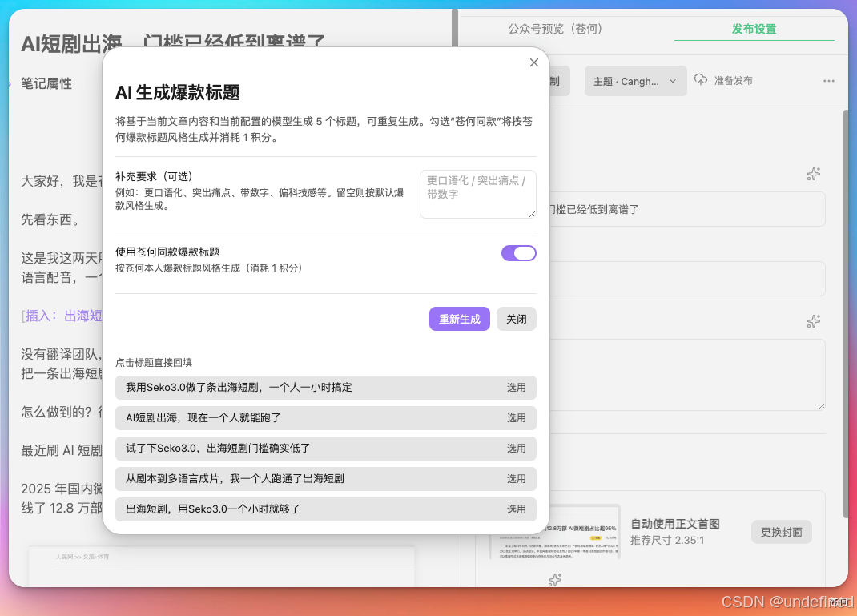
Task: Click the embedded article image in editor
Action: [x=221, y=566]
